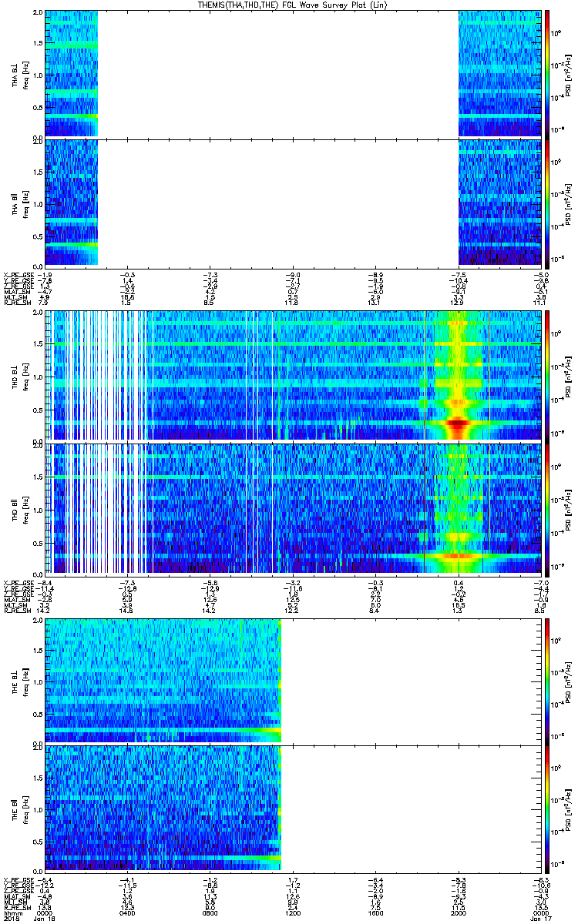This screenshot has width=578, height=924.
Task: Click the red power burst in THD B⊥ spectrogram
Action: point(459,422)
